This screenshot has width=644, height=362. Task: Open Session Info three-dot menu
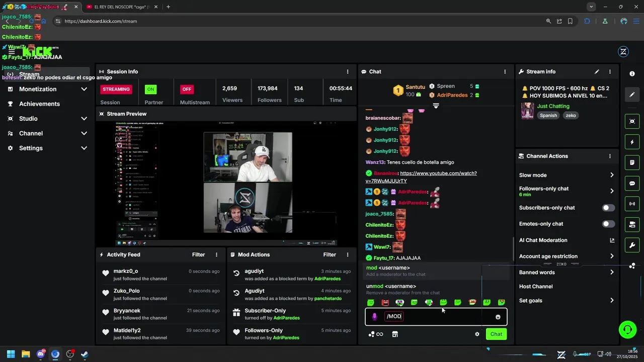tap(348, 72)
